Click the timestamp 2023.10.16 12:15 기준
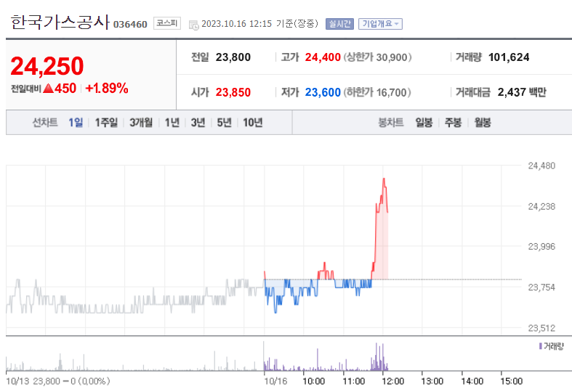 pos(259,24)
